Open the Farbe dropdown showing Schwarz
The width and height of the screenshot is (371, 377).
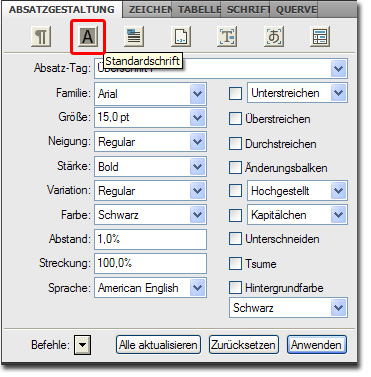click(197, 215)
